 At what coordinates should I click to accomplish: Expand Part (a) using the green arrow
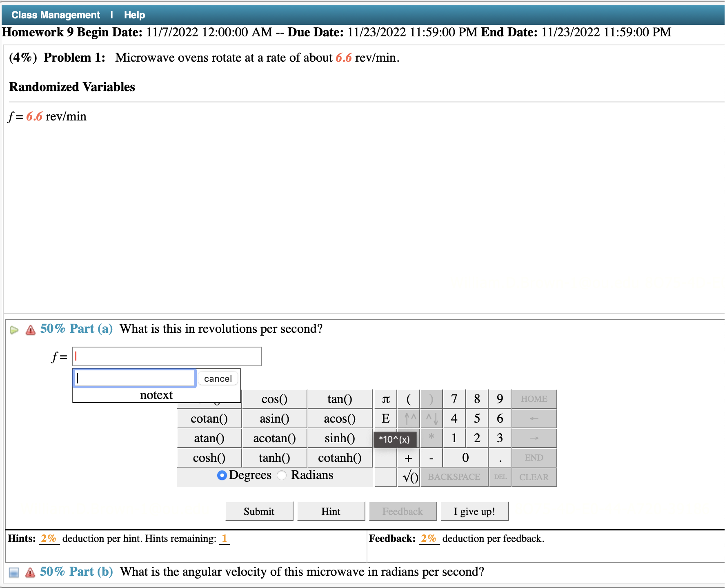click(x=14, y=330)
